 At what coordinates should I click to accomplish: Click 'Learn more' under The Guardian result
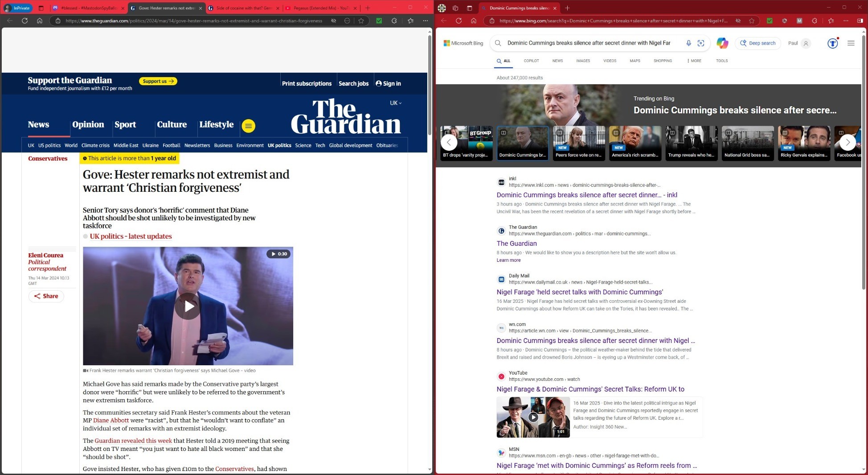(x=508, y=260)
